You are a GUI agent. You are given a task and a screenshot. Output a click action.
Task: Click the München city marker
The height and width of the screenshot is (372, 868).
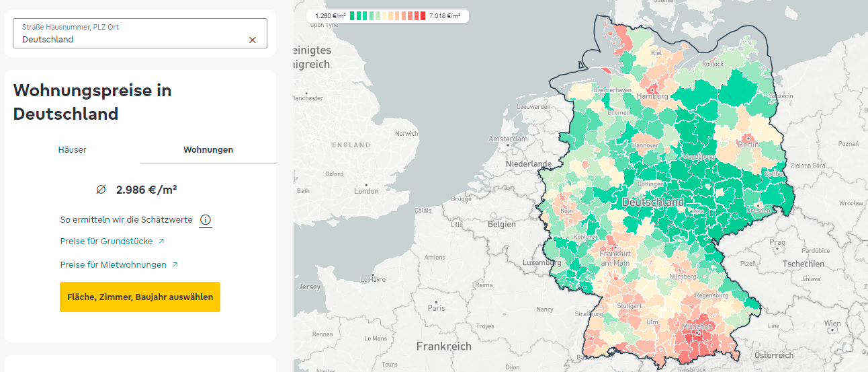pyautogui.click(x=697, y=332)
